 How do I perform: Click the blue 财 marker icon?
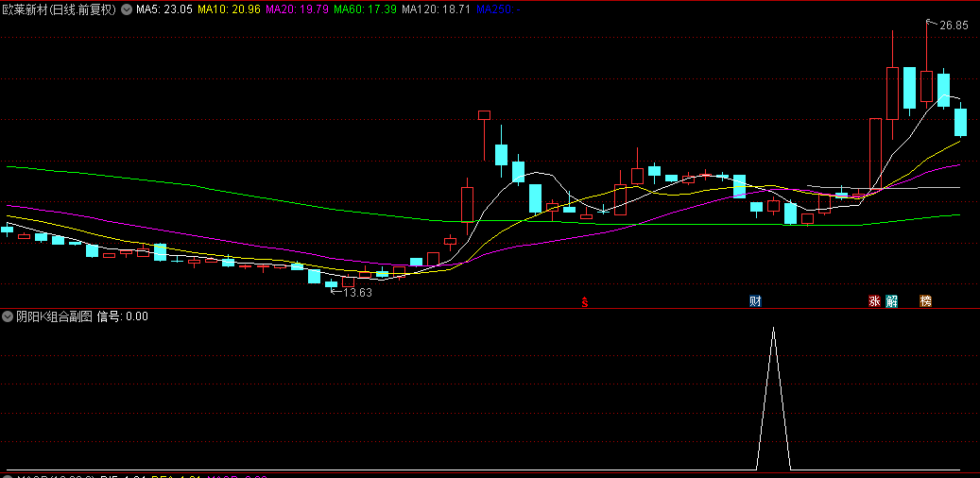pyautogui.click(x=756, y=301)
